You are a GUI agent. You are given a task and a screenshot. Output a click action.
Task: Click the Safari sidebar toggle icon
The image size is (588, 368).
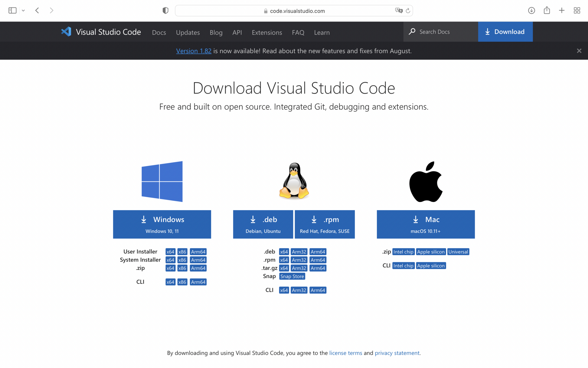coord(13,10)
